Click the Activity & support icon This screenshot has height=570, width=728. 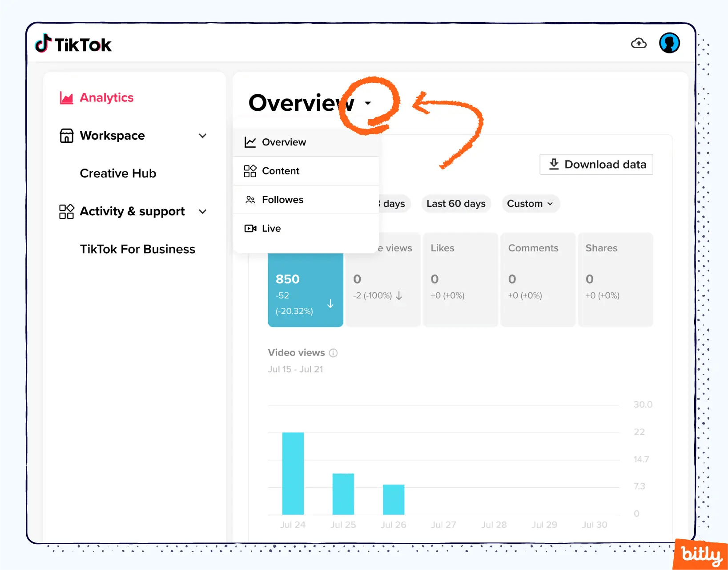pos(66,211)
